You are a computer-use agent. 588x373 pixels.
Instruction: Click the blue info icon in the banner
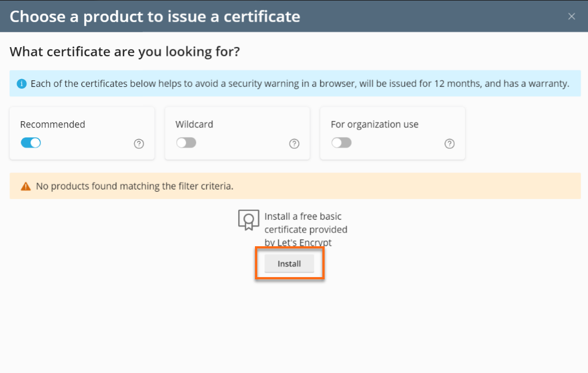click(21, 83)
